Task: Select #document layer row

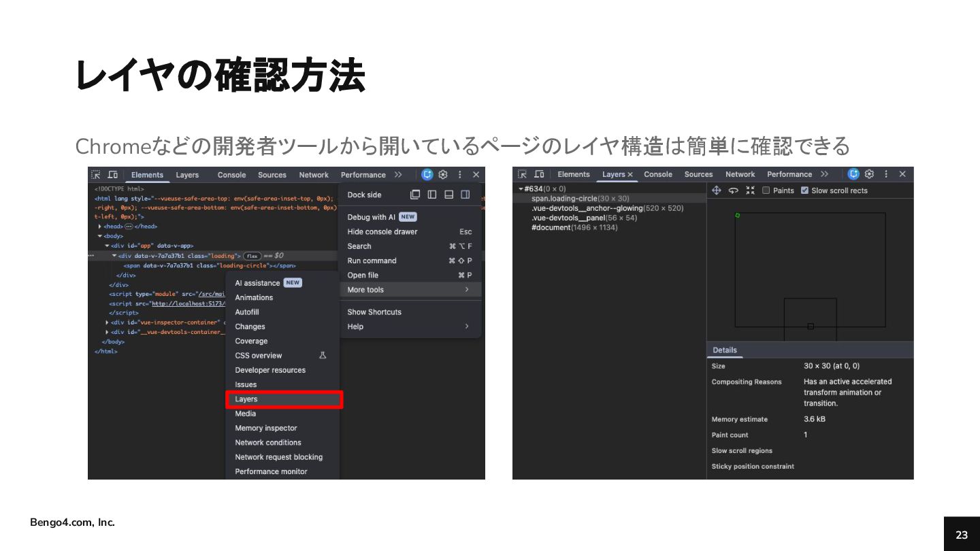Action: tap(610, 227)
